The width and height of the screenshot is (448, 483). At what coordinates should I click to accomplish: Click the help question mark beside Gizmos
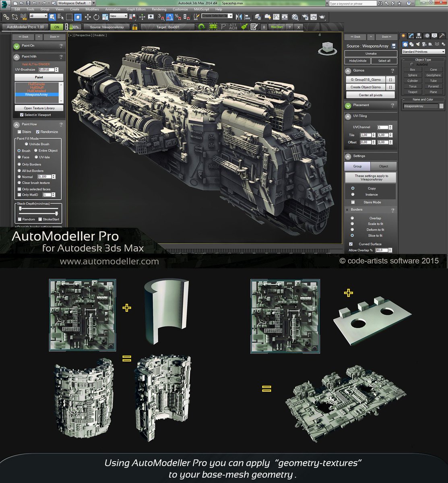click(x=392, y=70)
